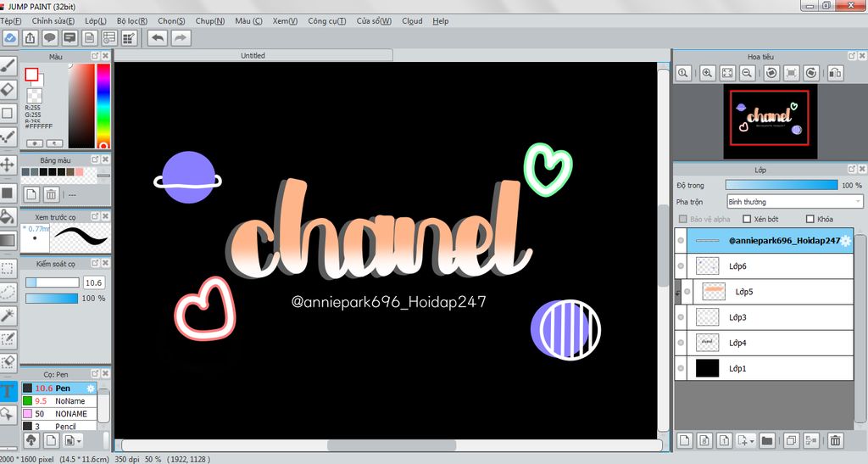
Task: Zoom out the Navigator view
Action: (x=747, y=73)
